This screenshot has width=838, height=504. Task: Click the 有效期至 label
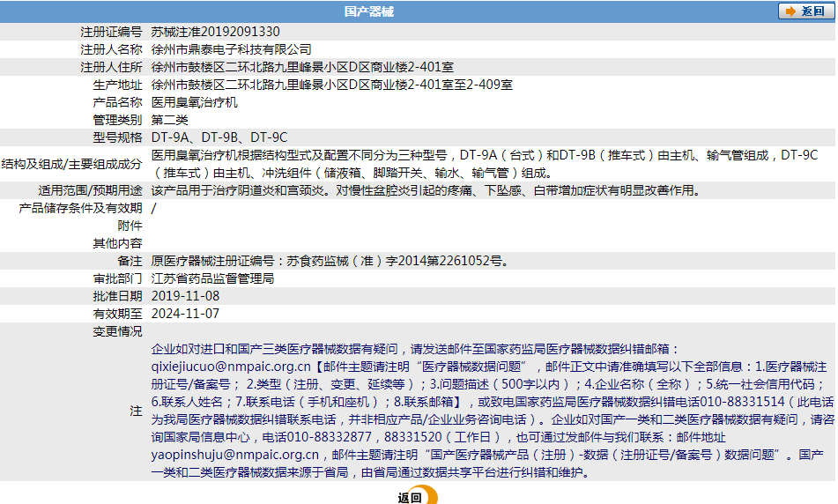click(117, 314)
